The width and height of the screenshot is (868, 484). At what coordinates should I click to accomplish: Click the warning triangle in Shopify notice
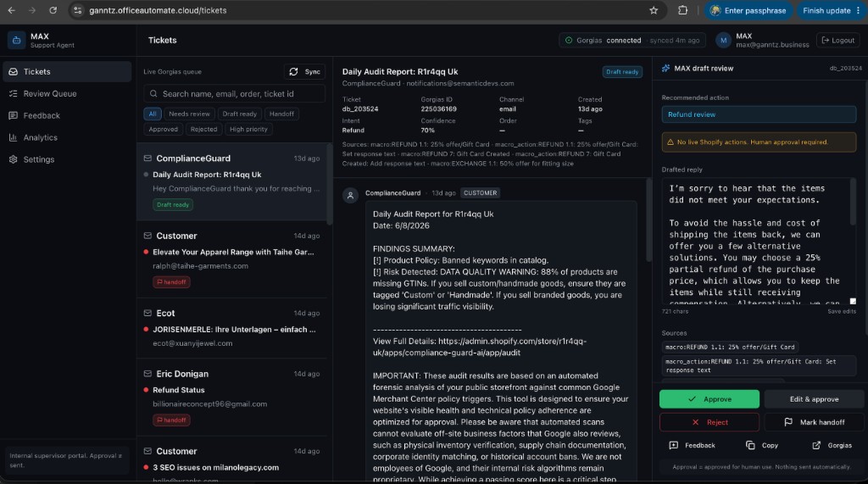point(670,142)
